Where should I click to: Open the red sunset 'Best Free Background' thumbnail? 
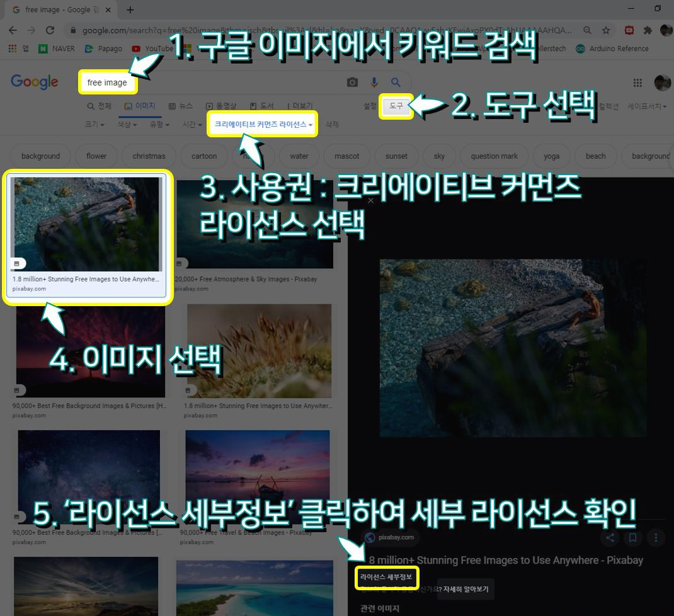(x=90, y=351)
